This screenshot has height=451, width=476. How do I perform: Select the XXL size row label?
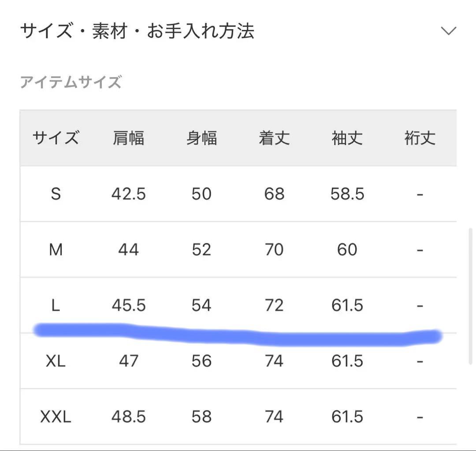click(56, 417)
